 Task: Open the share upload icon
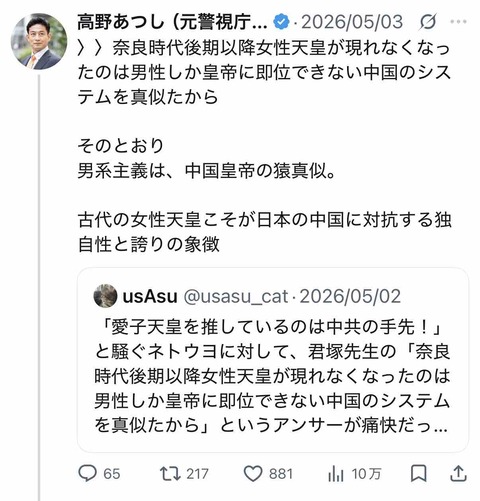pos(458,473)
